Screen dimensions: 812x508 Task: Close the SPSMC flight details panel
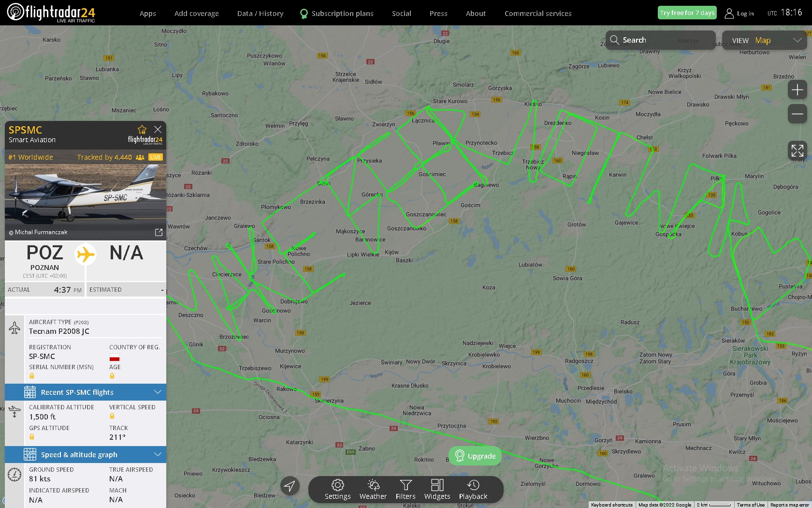(x=158, y=130)
